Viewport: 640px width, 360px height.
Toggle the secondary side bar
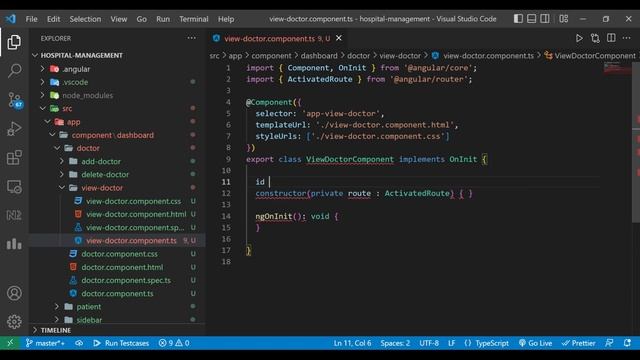pos(545,19)
